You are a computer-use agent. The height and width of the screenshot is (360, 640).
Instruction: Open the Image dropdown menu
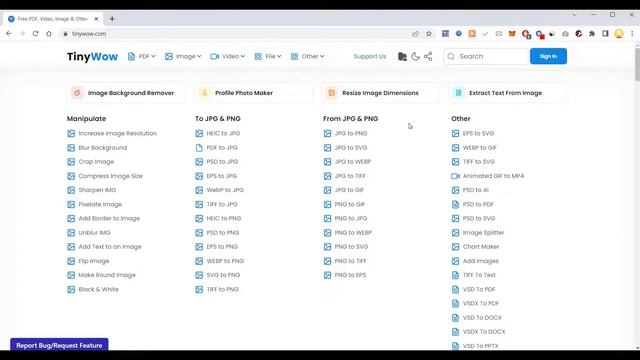[183, 56]
